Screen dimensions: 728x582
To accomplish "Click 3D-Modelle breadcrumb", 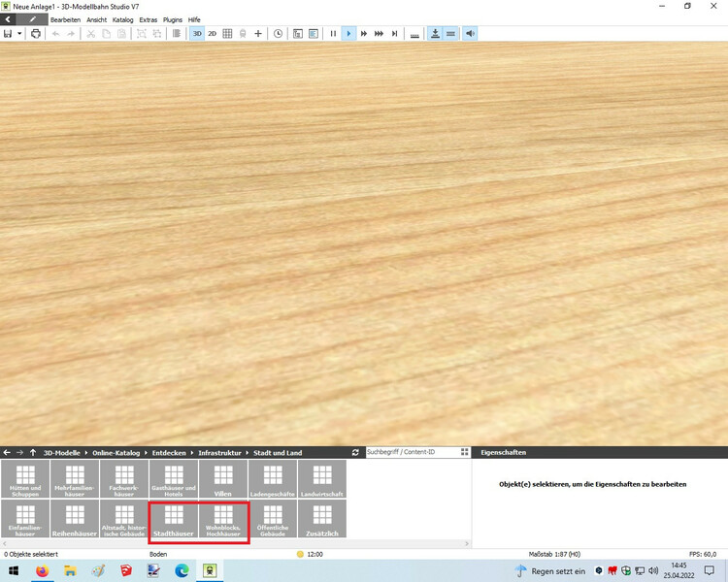I will [x=62, y=453].
